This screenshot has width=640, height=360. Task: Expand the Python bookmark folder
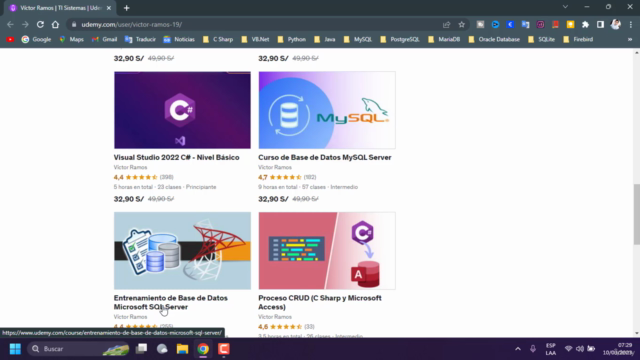291,39
